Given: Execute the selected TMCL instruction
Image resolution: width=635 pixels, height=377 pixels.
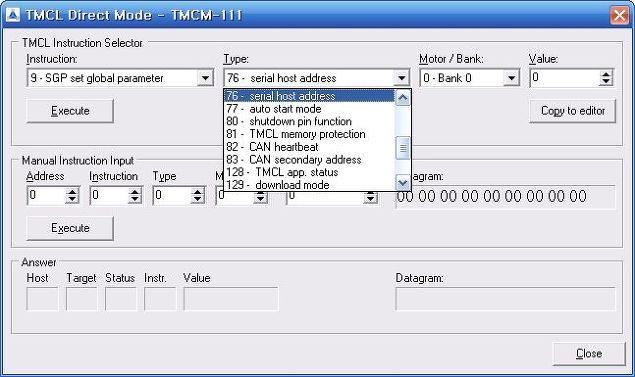Looking at the screenshot, I should click(70, 111).
